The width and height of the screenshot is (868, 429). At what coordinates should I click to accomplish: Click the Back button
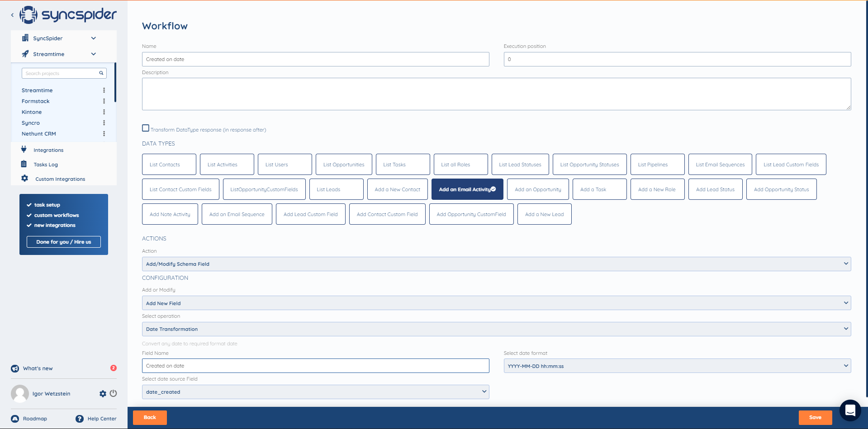coord(150,417)
